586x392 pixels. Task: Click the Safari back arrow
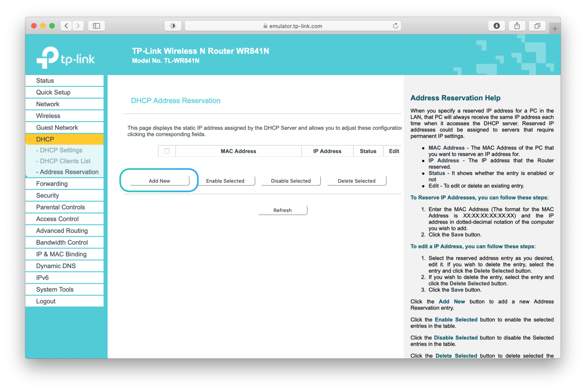pyautogui.click(x=67, y=26)
